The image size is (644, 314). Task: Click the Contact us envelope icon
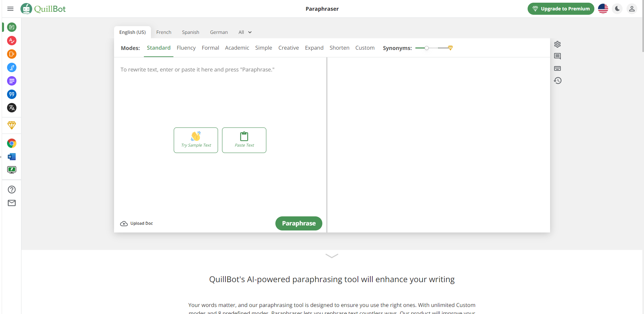(12, 203)
